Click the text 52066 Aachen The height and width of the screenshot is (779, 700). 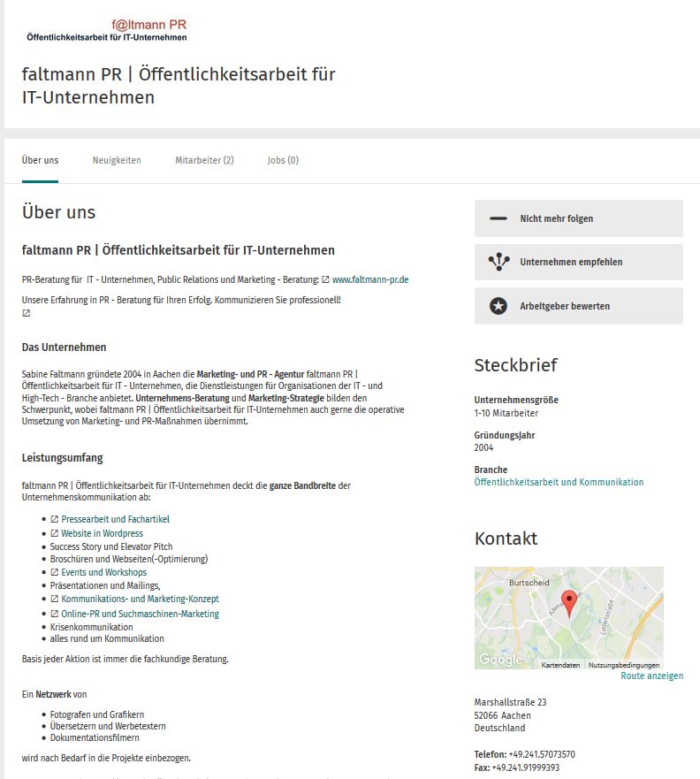point(502,715)
